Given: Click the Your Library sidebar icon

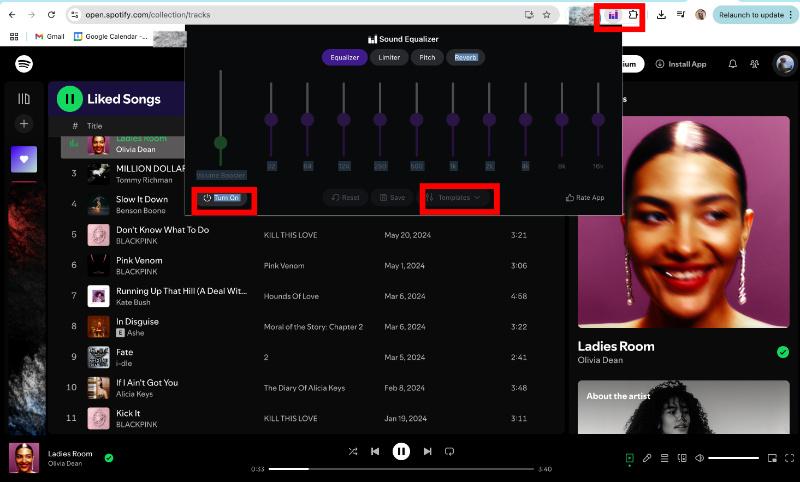Looking at the screenshot, I should [24, 98].
